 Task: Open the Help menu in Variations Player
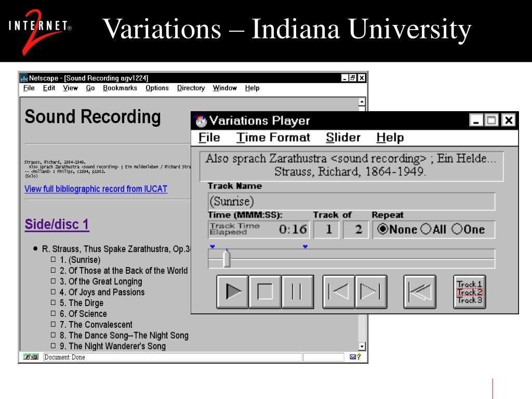pos(390,137)
